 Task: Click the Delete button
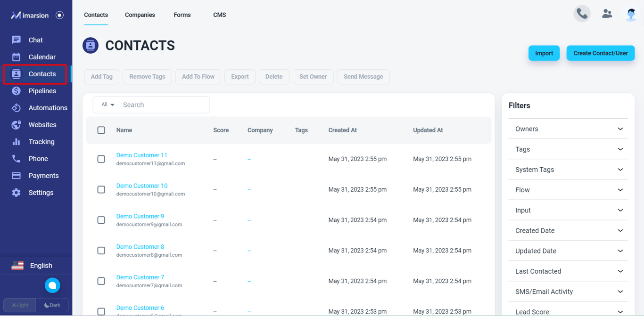274,77
